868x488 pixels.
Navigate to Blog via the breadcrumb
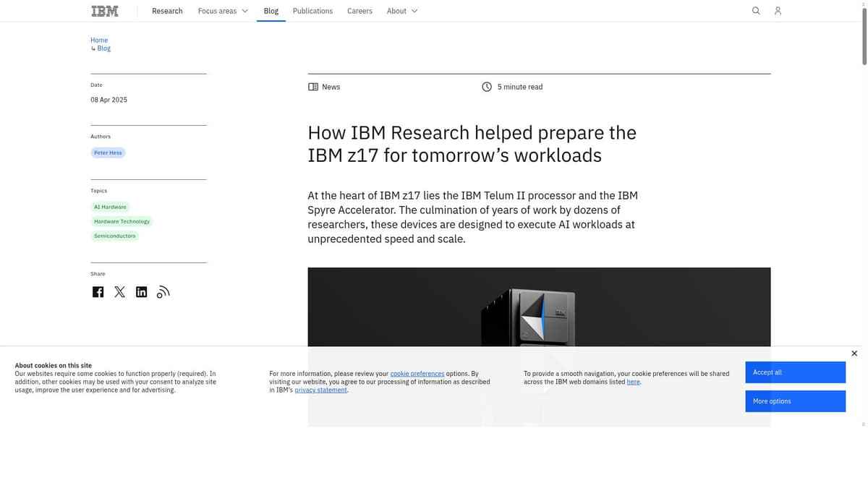coord(103,48)
